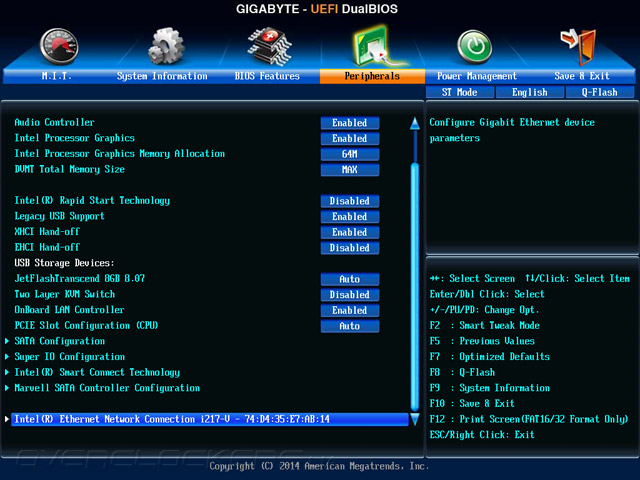Screen dimensions: 640x480
Task: Open the JetFlashTranscend Auto dropdown
Action: 350,279
